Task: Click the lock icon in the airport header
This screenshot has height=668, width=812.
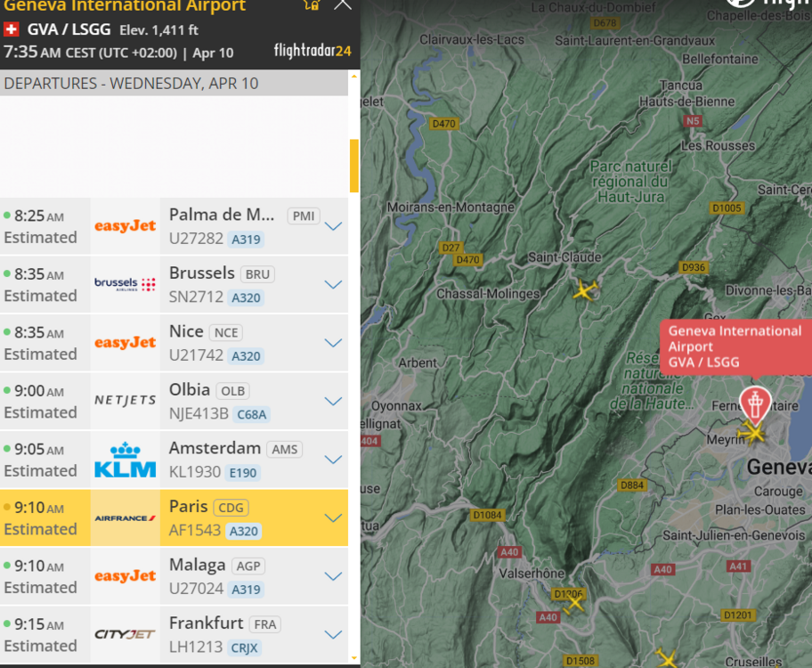Action: 311,4
